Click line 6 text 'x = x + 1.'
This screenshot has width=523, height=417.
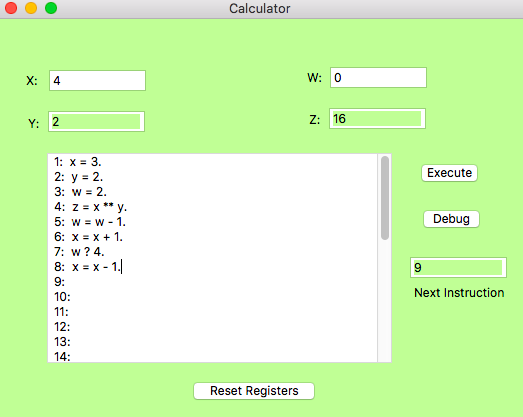(97, 237)
